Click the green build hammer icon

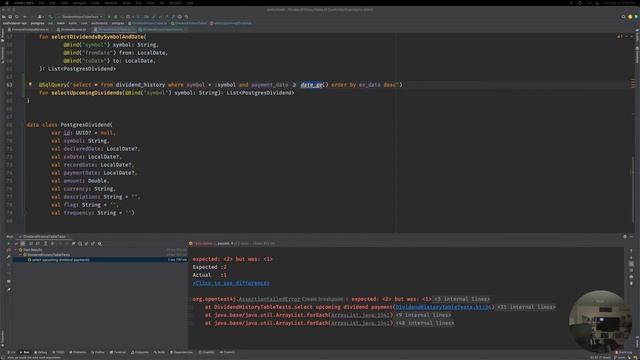click(50, 17)
